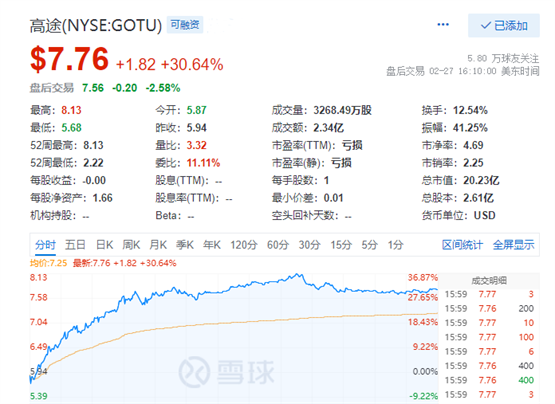The height and width of the screenshot is (404, 555).
Task: Switch to the 30分 chart tab
Action: tap(309, 245)
